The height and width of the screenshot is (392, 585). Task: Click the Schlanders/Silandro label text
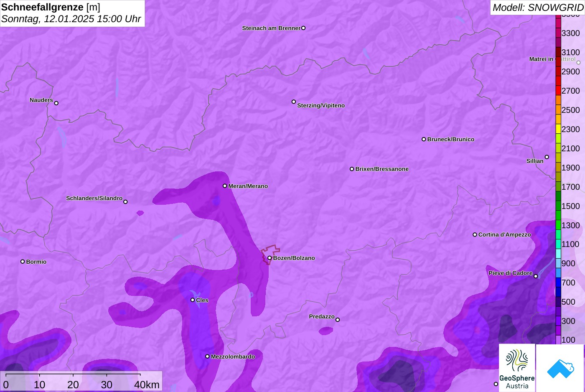tap(94, 198)
